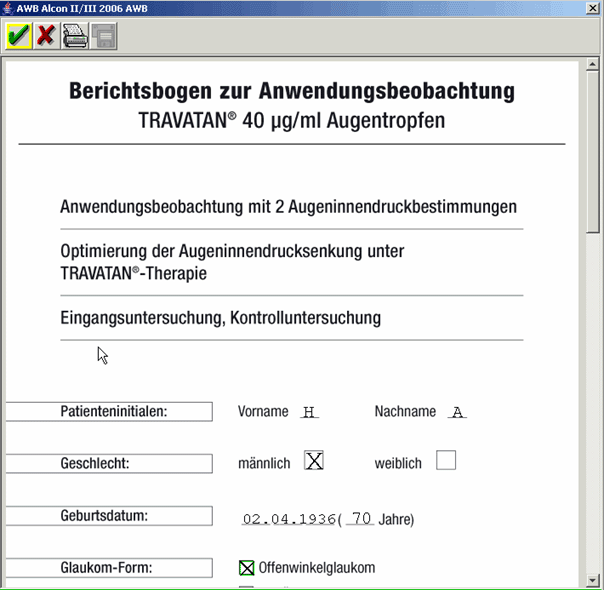Click the scrollbar down arrow
Screen dimensions: 604x590
pos(592,580)
